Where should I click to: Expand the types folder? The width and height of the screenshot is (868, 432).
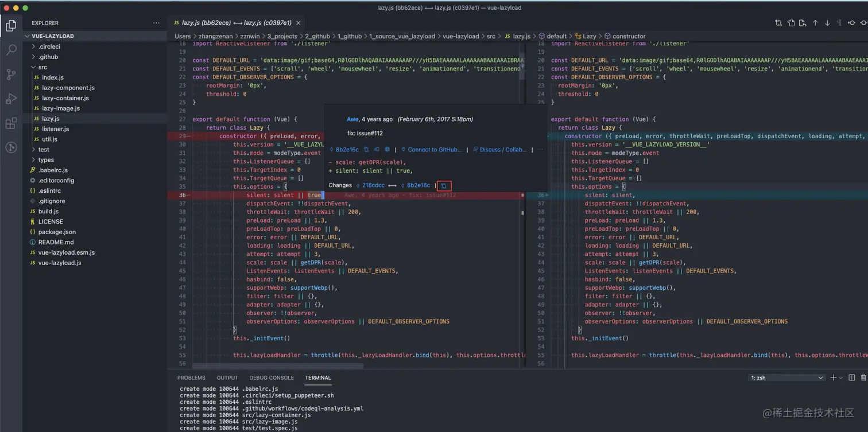pyautogui.click(x=95, y=160)
